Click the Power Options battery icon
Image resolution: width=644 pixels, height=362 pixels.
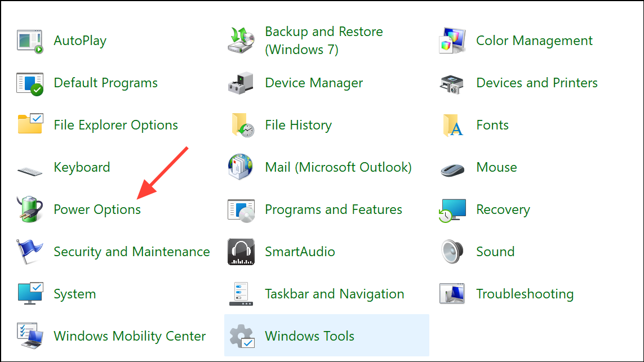tap(30, 209)
